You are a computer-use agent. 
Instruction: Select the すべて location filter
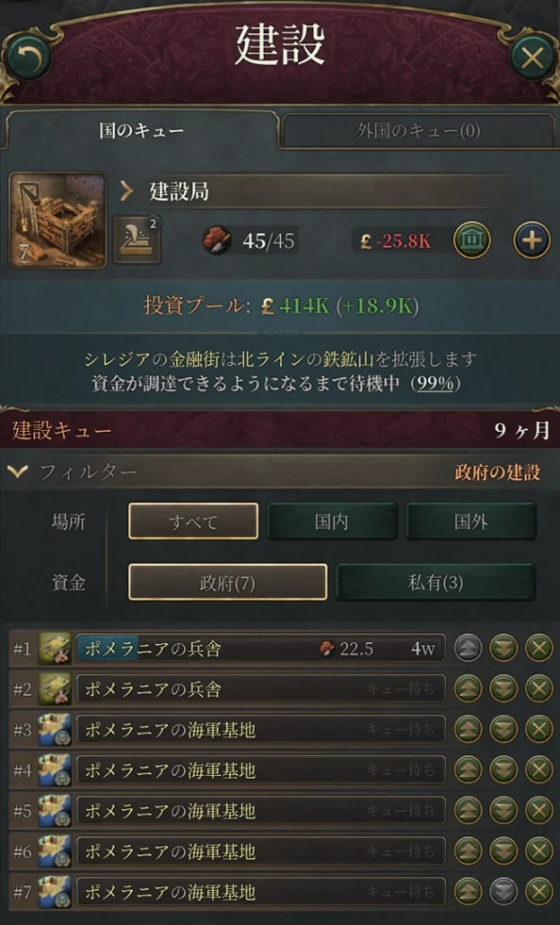click(193, 521)
